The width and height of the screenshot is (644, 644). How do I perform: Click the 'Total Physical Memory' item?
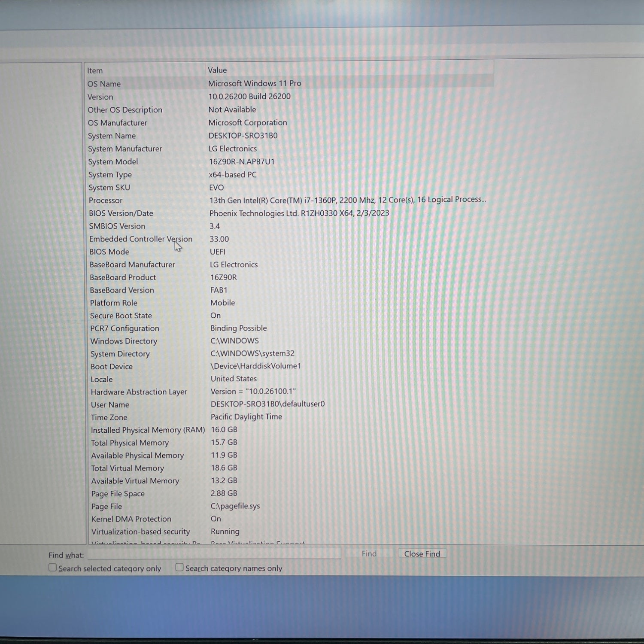[130, 443]
